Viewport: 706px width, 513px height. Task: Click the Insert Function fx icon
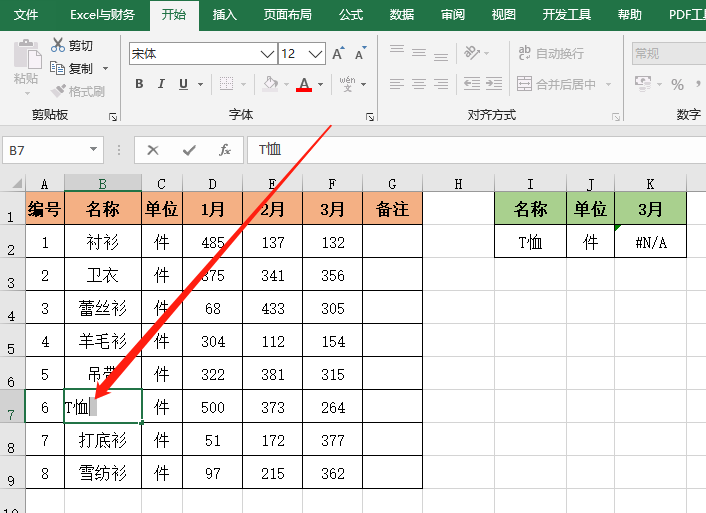click(225, 150)
